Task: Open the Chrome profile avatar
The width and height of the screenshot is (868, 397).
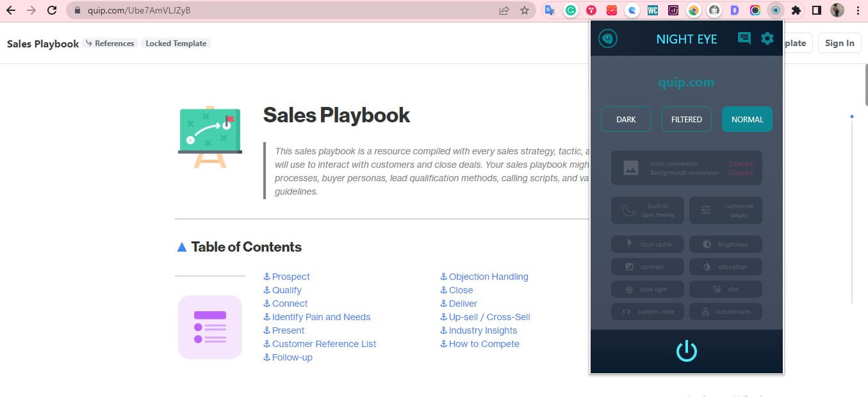Action: [x=837, y=10]
